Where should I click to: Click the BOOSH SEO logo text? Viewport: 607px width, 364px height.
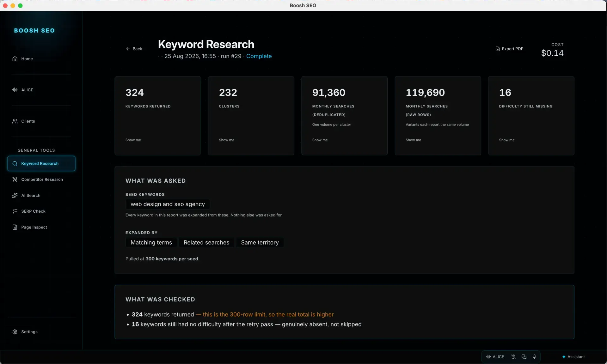click(x=34, y=31)
